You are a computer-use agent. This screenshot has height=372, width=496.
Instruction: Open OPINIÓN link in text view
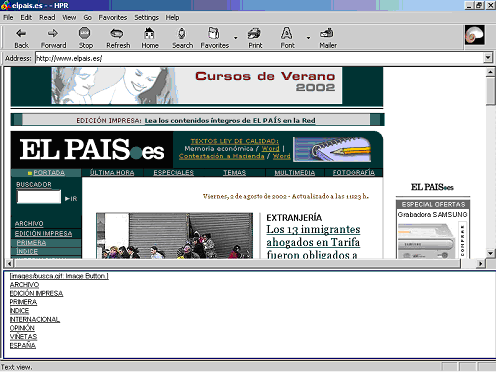22,328
